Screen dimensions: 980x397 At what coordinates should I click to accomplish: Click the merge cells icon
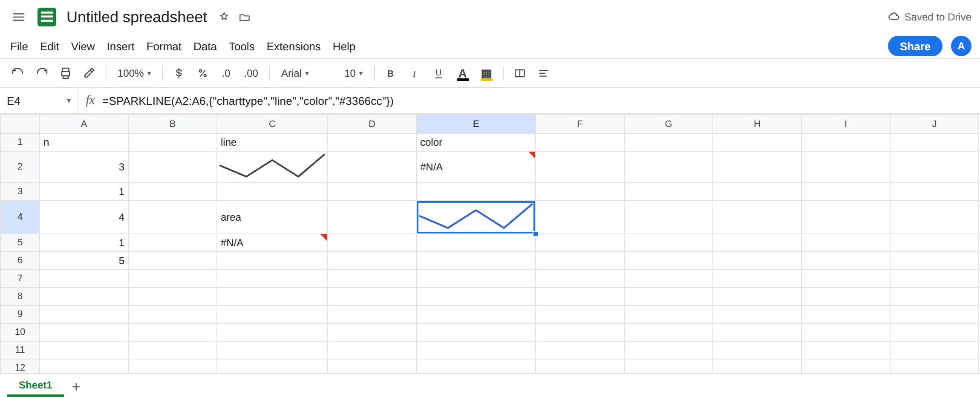[x=520, y=73]
